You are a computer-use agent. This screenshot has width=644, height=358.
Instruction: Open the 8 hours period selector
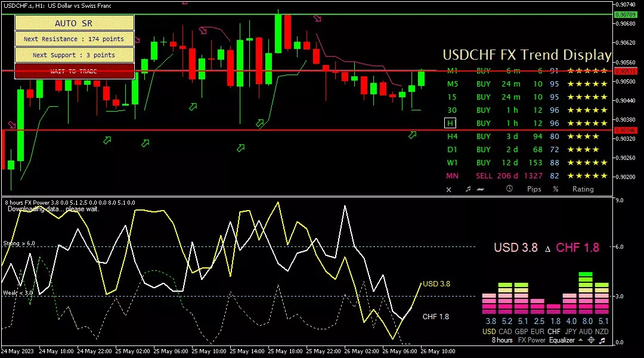coord(501,340)
